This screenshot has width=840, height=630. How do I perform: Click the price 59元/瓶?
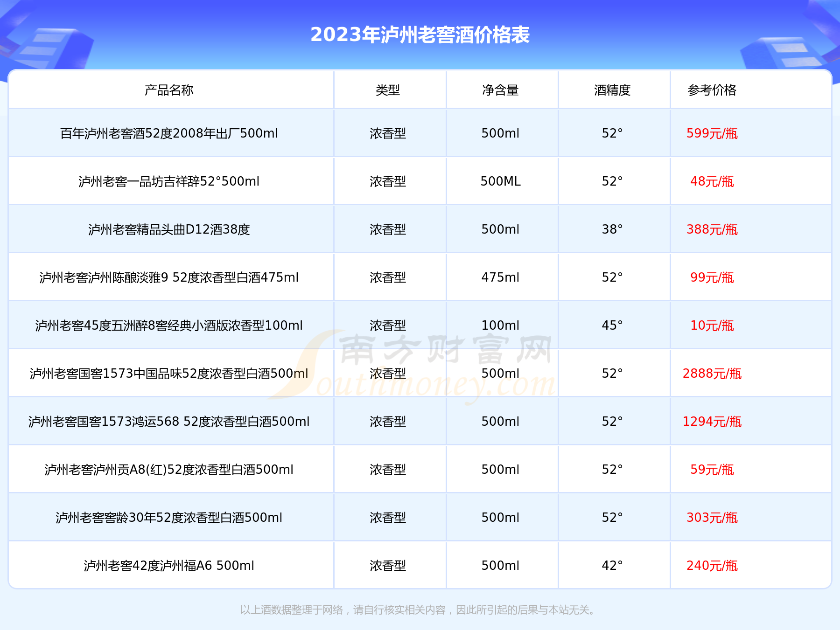tap(712, 470)
